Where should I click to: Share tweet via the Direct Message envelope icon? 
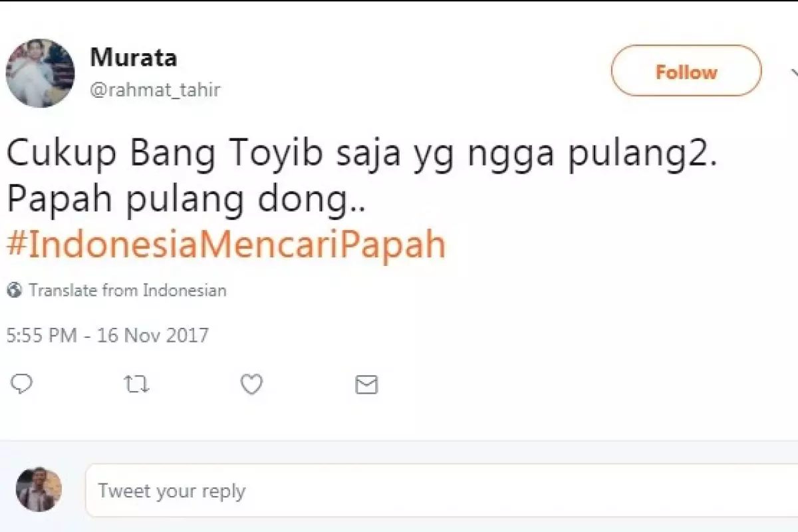(365, 384)
